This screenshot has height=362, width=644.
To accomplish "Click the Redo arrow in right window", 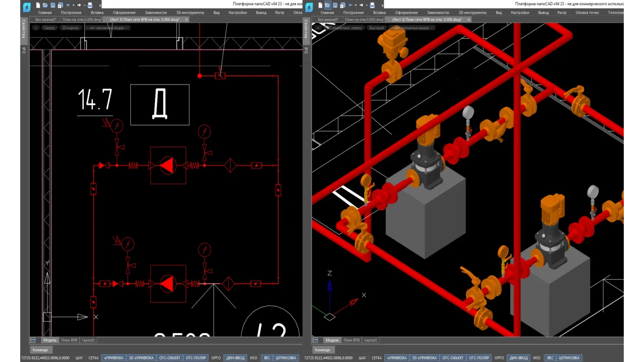I will [x=361, y=5].
